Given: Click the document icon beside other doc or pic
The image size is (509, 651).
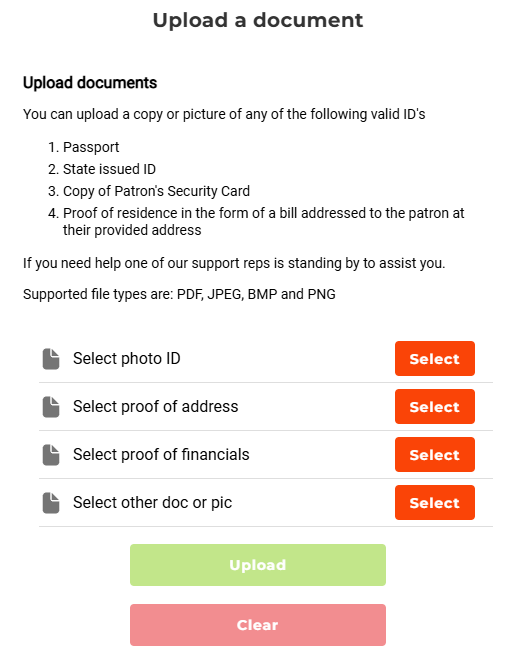Looking at the screenshot, I should [x=51, y=503].
